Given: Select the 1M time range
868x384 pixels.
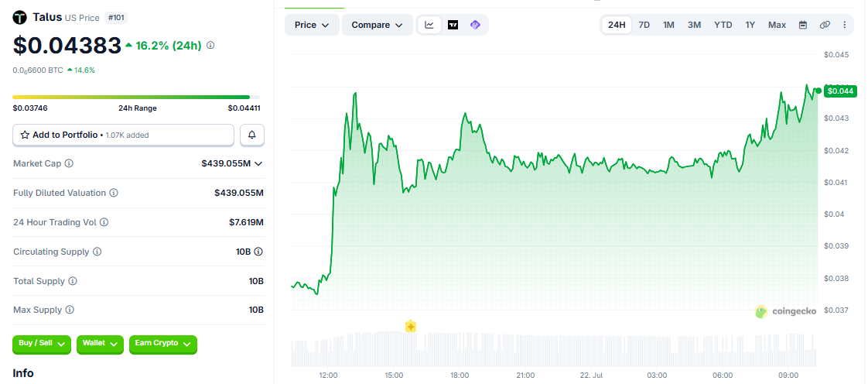Looking at the screenshot, I should (x=668, y=25).
